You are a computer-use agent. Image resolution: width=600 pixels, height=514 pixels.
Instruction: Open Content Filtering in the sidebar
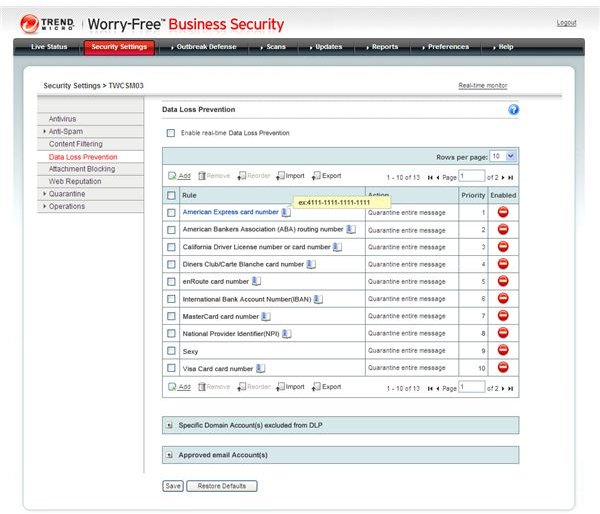[75, 144]
